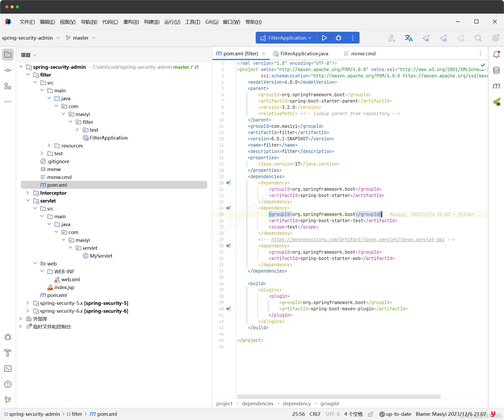Screen dimensions: 504x420
Task: Select index.jsp file in tree
Action: point(61,287)
